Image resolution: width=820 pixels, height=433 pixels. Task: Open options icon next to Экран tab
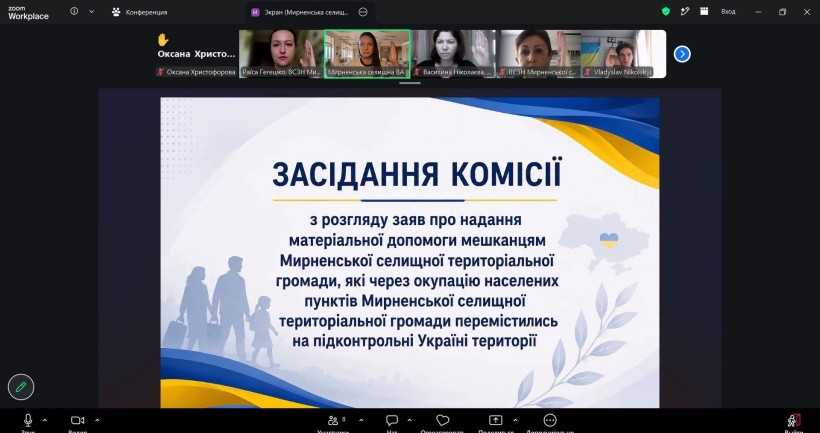[363, 12]
